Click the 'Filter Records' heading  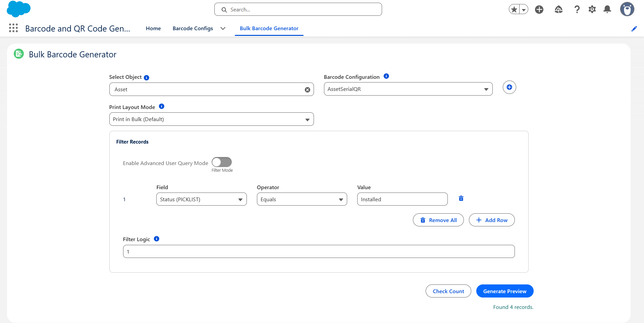pos(132,142)
